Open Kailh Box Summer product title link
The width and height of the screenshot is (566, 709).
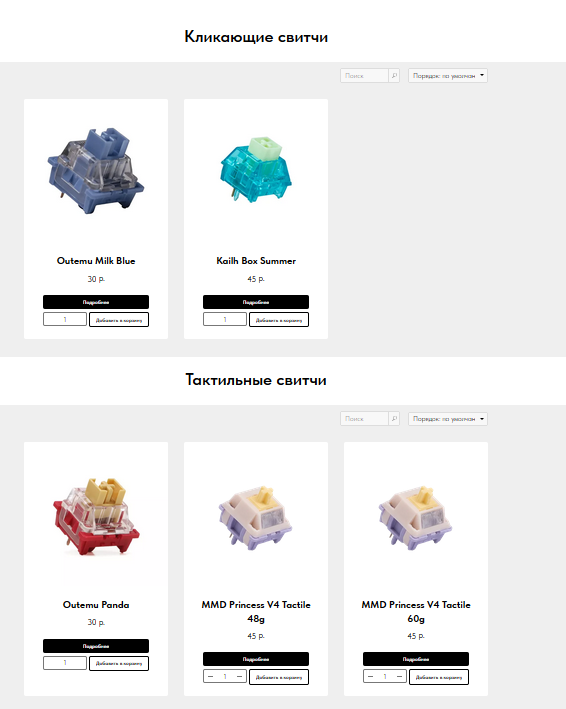pos(256,261)
